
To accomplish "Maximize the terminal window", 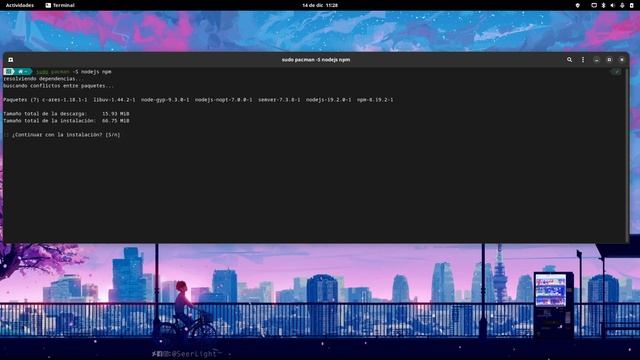I will pyautogui.click(x=609, y=60).
